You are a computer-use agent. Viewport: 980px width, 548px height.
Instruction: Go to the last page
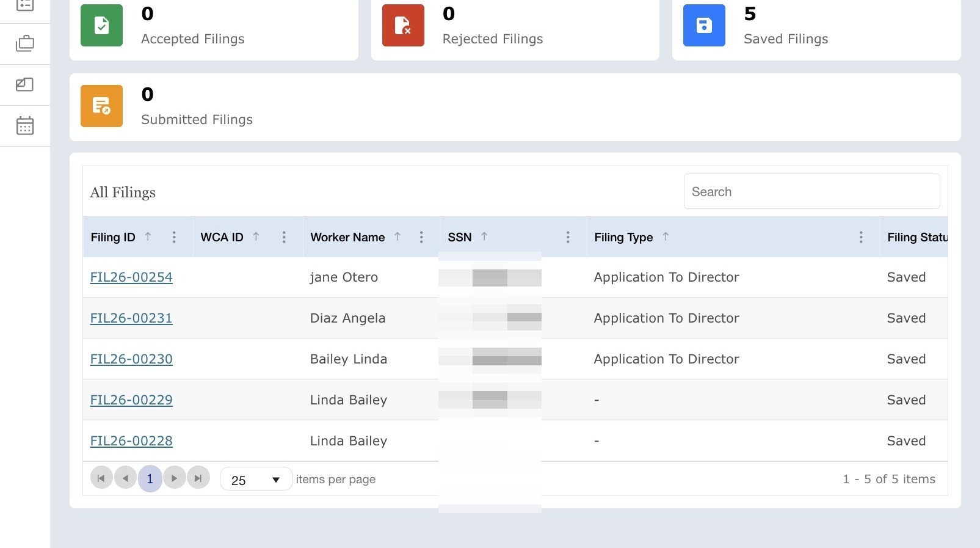pos(198,478)
